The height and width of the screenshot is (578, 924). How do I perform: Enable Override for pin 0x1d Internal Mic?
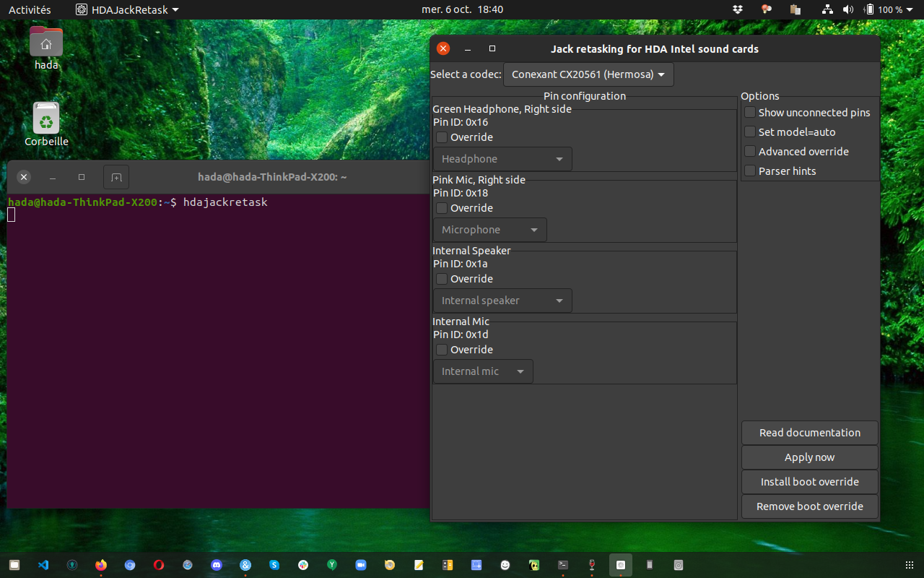tap(442, 350)
